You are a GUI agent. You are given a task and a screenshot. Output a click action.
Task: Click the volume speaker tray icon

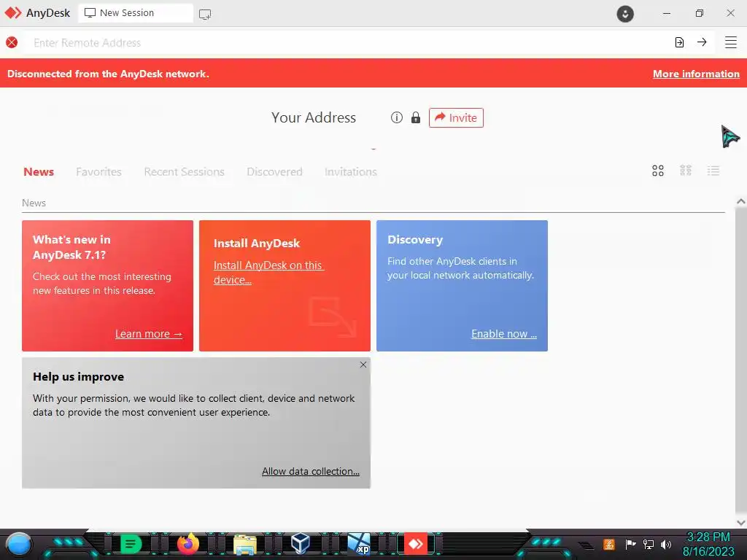(666, 544)
